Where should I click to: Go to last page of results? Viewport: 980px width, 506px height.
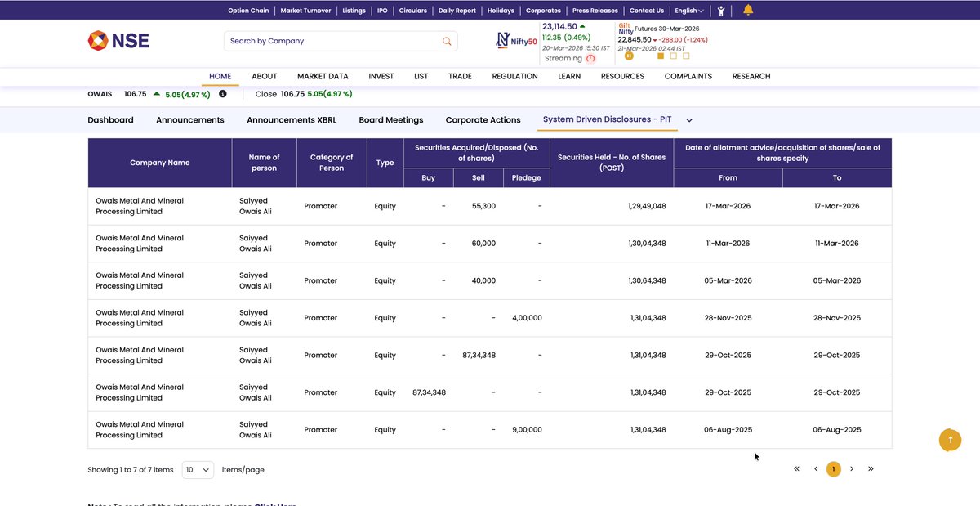(x=871, y=469)
